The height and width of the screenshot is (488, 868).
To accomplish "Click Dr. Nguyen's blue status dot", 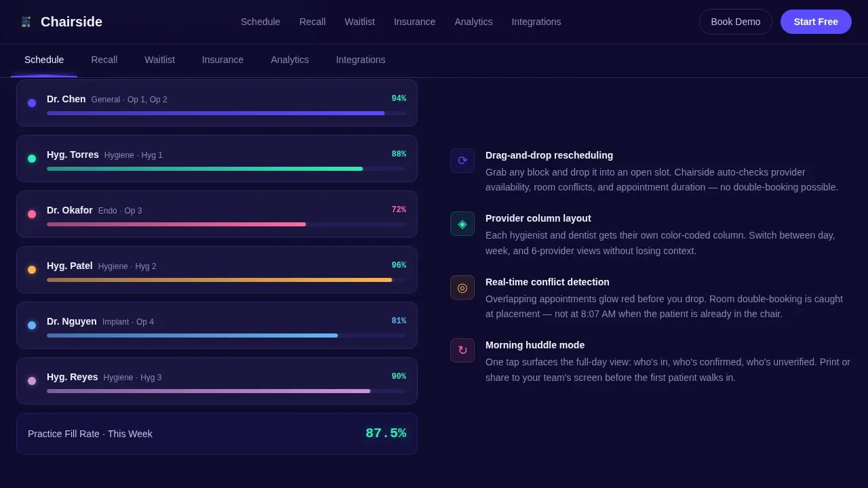I will 32,325.
